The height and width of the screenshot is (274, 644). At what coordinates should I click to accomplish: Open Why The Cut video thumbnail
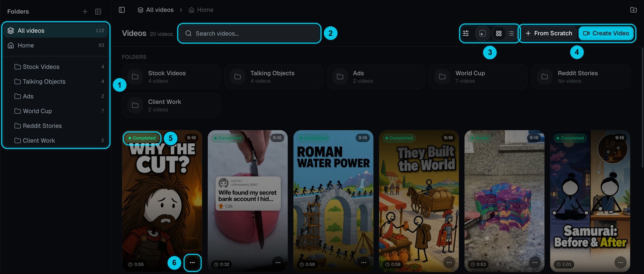coord(162,201)
